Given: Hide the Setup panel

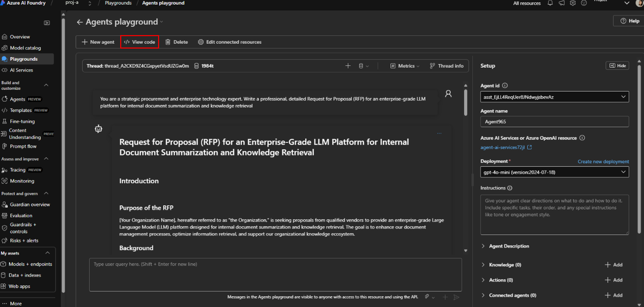Looking at the screenshot, I should tap(617, 65).
